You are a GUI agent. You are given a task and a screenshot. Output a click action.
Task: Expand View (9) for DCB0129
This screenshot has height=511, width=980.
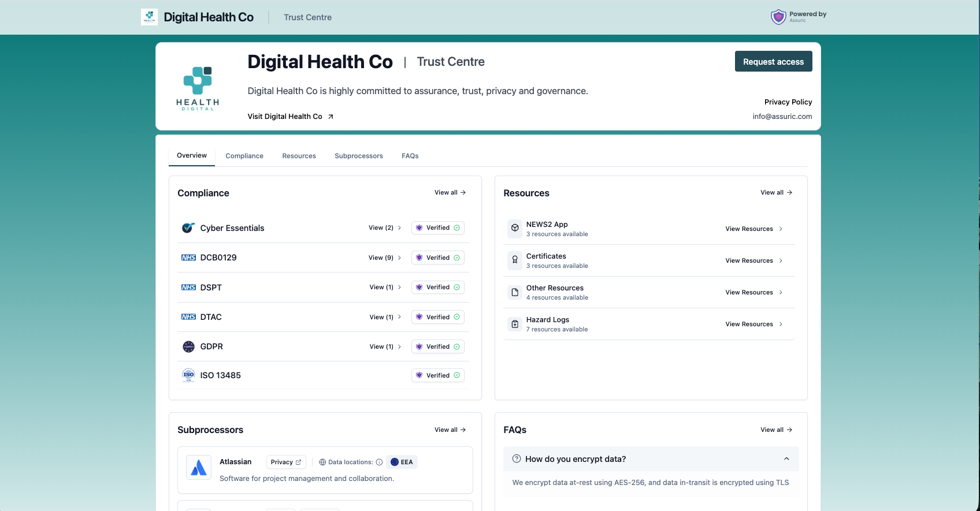(x=385, y=258)
